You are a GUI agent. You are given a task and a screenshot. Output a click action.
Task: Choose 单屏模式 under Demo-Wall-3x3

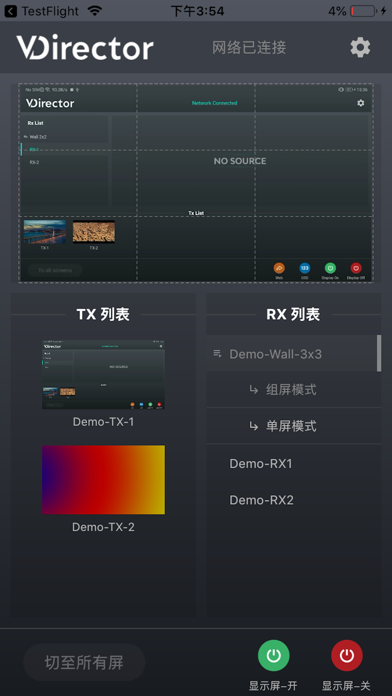(x=293, y=426)
